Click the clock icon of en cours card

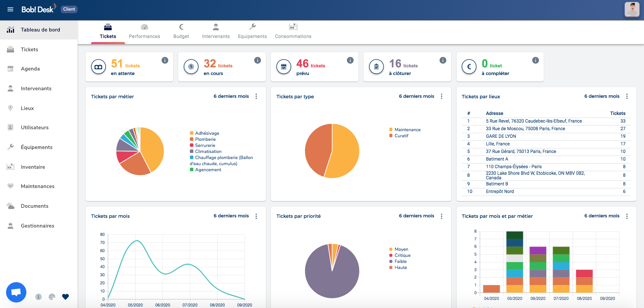coord(191,67)
